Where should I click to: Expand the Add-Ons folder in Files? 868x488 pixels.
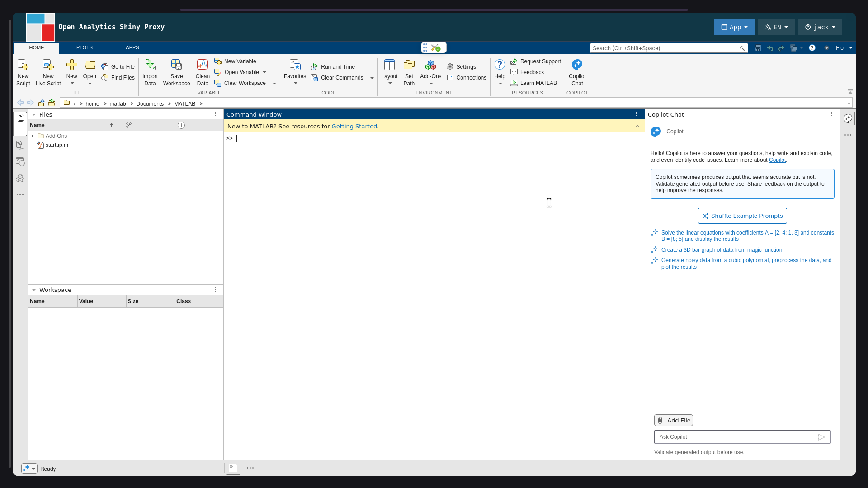(x=33, y=136)
